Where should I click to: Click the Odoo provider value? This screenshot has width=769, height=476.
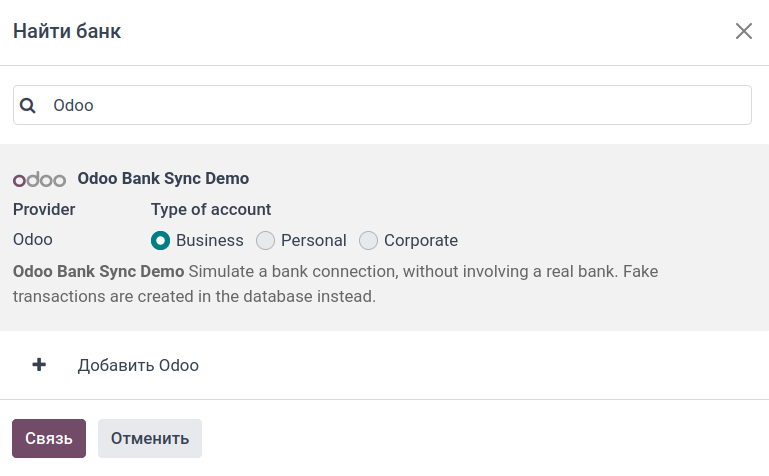pyautogui.click(x=33, y=239)
